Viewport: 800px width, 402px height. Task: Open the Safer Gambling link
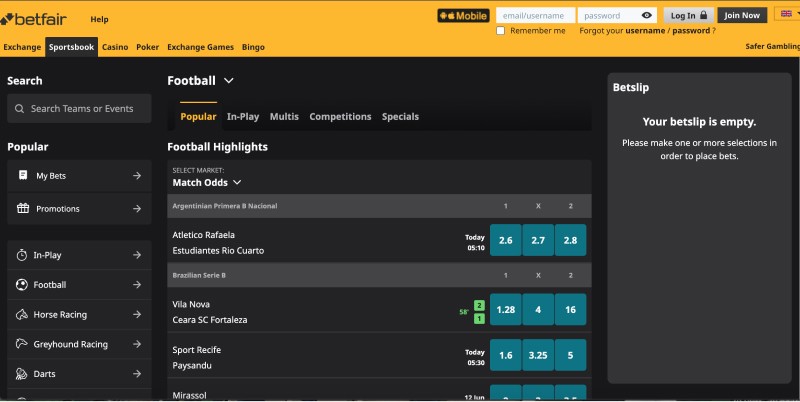[772, 46]
